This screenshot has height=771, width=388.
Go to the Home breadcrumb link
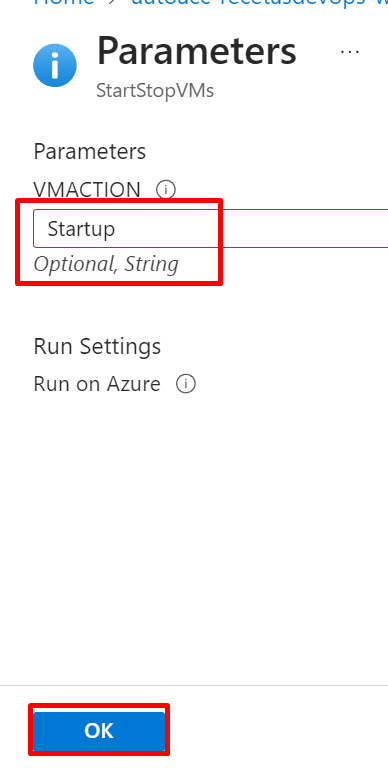[63, 2]
